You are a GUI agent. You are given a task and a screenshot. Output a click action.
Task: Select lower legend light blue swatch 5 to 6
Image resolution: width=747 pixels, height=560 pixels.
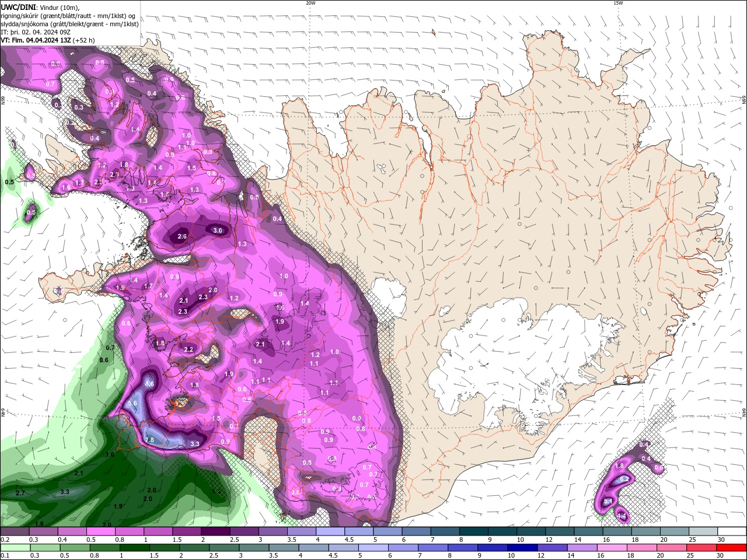tap(372, 548)
